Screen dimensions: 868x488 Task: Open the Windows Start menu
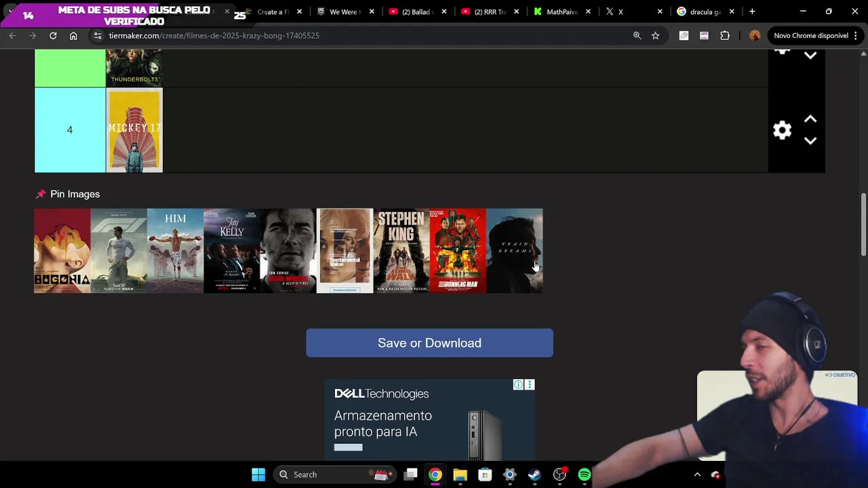coord(258,474)
